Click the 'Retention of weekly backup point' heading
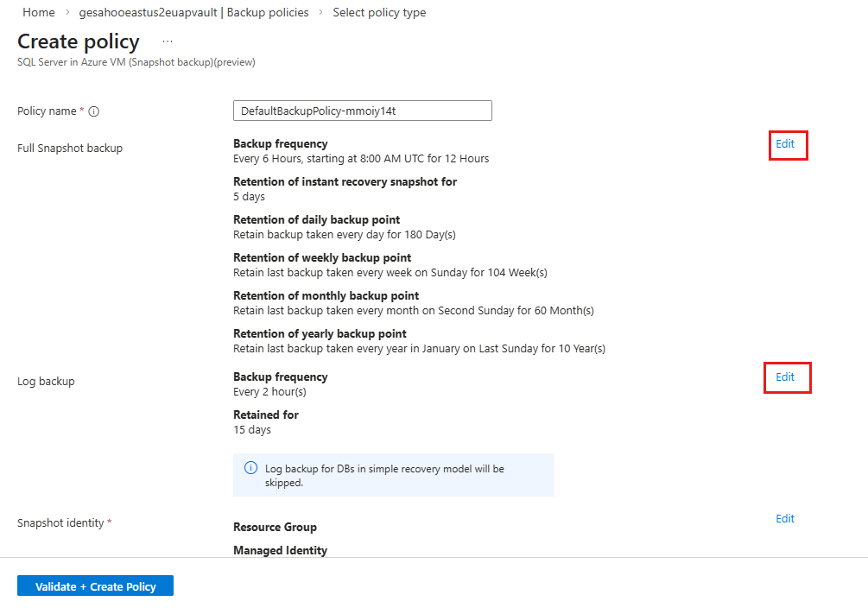 pyautogui.click(x=322, y=257)
